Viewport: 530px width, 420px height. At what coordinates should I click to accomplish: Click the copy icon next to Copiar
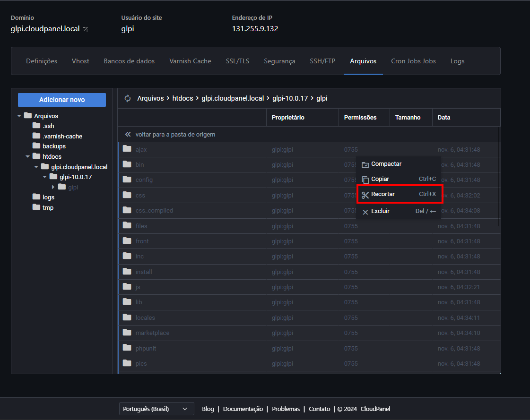pos(365,180)
